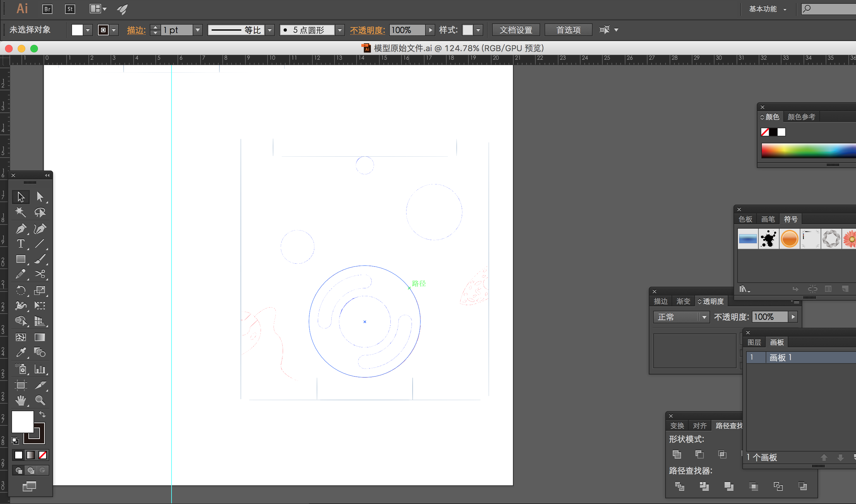Select the Direct Selection tool
The width and height of the screenshot is (856, 504).
point(40,197)
